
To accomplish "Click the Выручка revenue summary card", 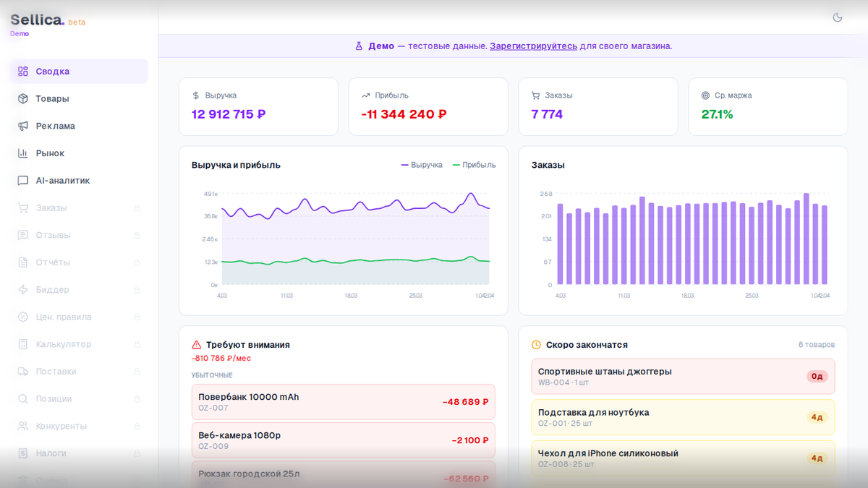I will (x=258, y=106).
